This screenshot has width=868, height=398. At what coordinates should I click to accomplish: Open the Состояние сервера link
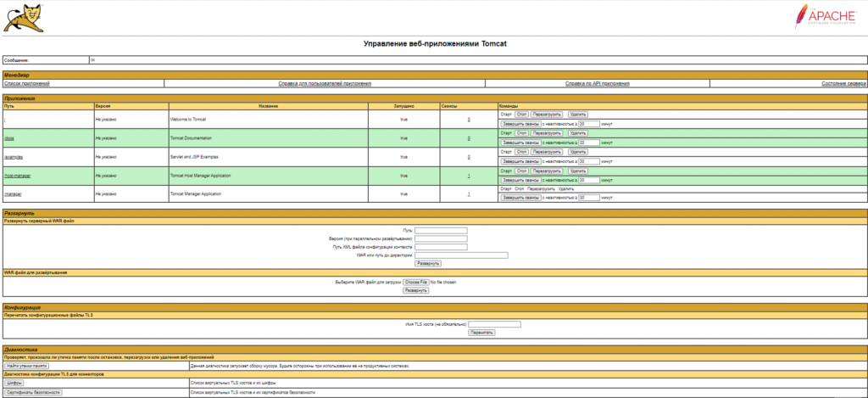(x=843, y=83)
